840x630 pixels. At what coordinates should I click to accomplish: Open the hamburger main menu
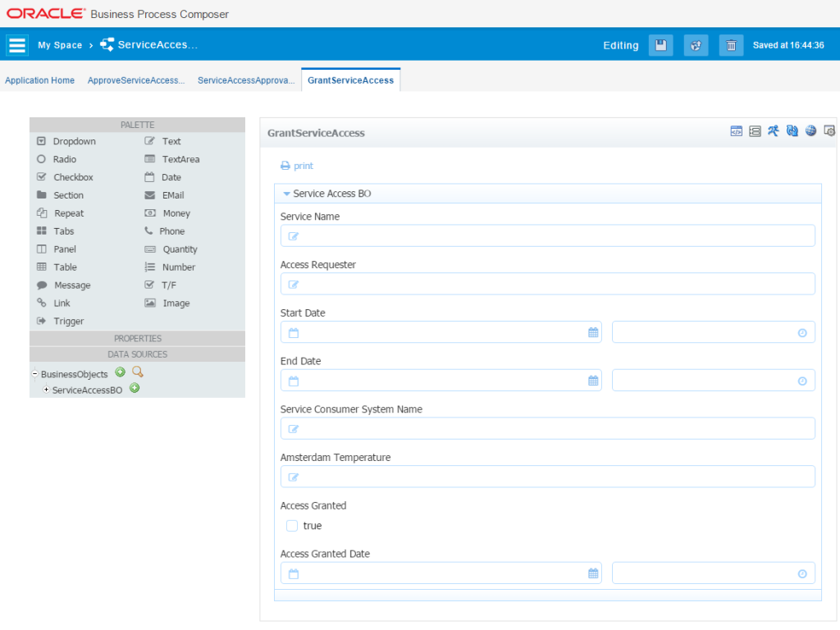pyautogui.click(x=17, y=45)
